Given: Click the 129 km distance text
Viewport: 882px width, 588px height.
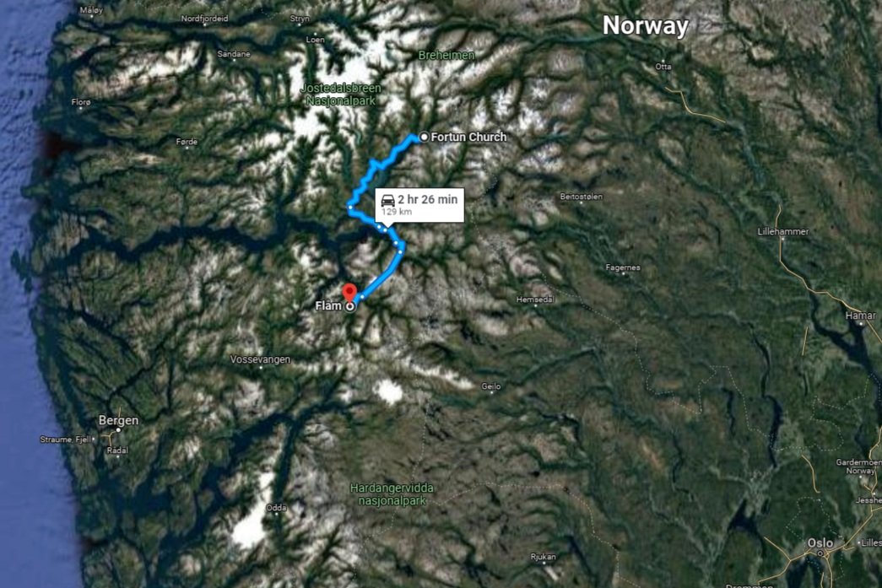Looking at the screenshot, I should (x=397, y=212).
